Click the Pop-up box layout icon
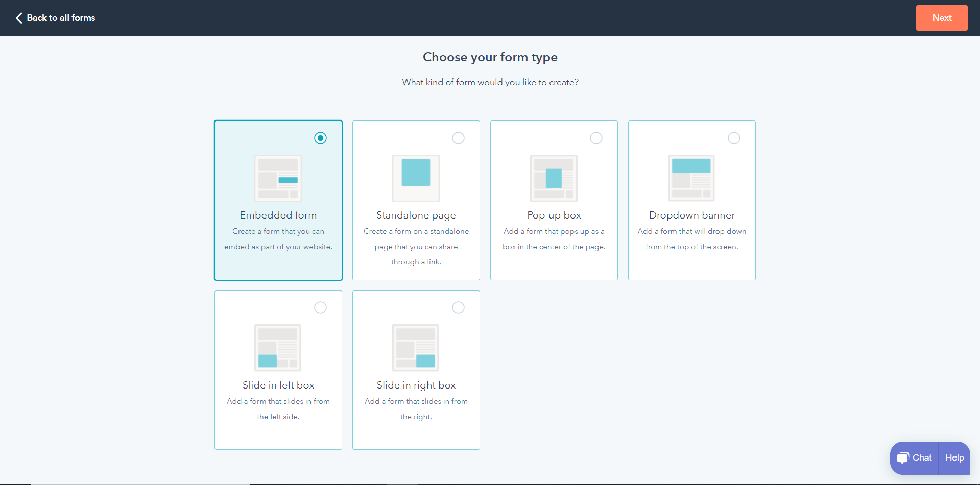Viewport: 980px width, 485px height. (554, 178)
